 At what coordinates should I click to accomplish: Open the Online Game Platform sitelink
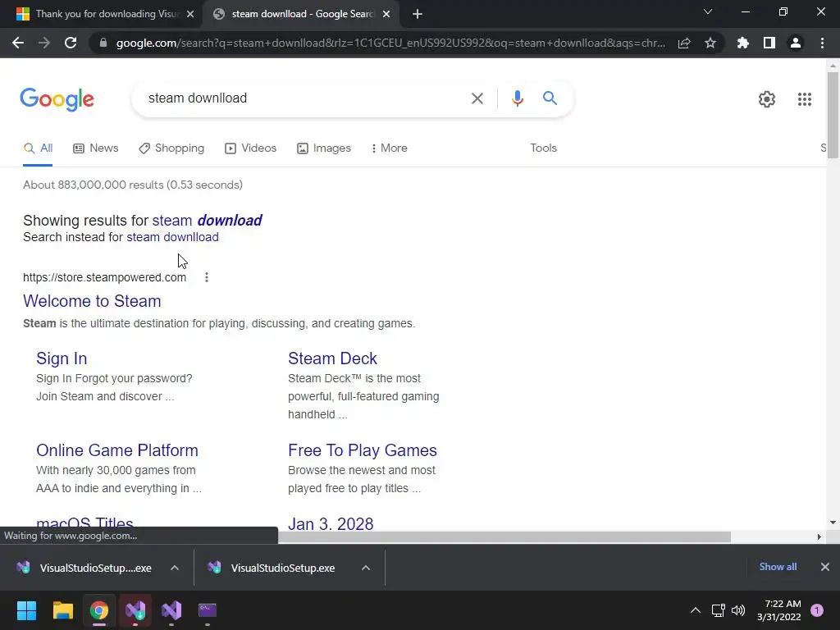[117, 450]
